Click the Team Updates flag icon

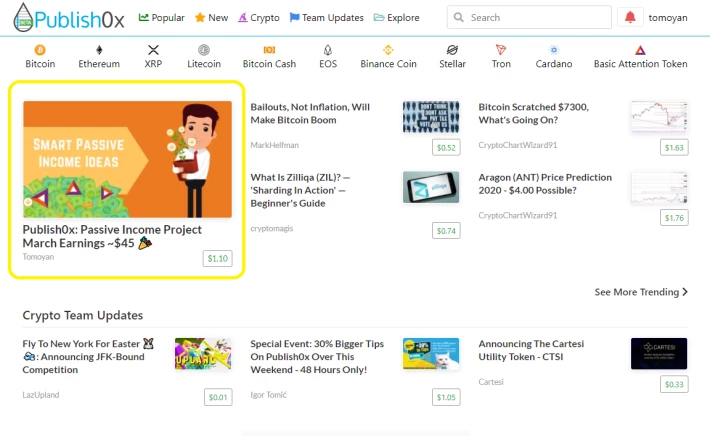click(x=294, y=17)
